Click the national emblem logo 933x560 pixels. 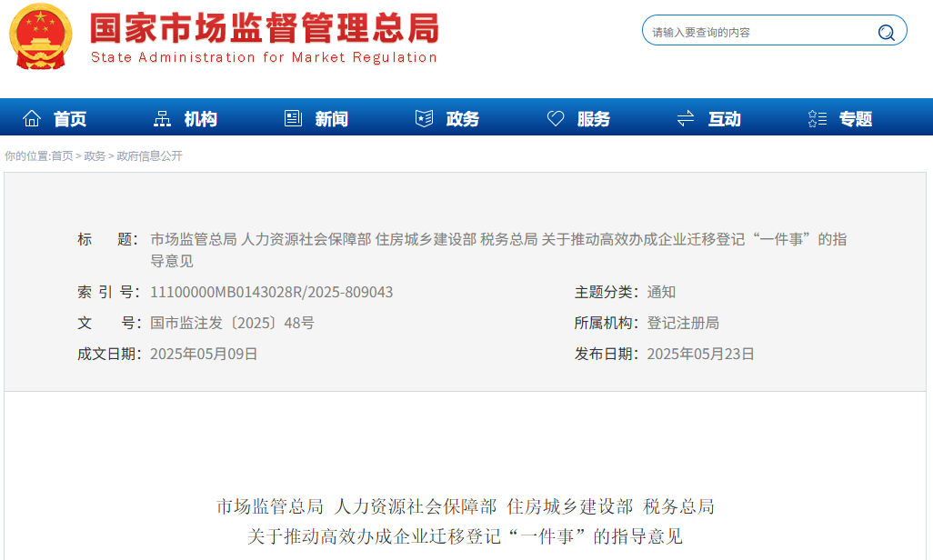pyautogui.click(x=40, y=36)
